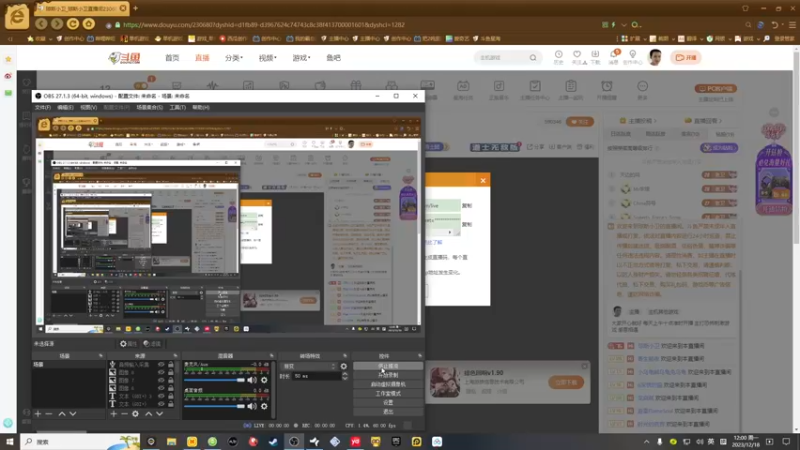Show hidden system tray icons chevron
The width and height of the screenshot is (800, 450).
[x=646, y=441]
